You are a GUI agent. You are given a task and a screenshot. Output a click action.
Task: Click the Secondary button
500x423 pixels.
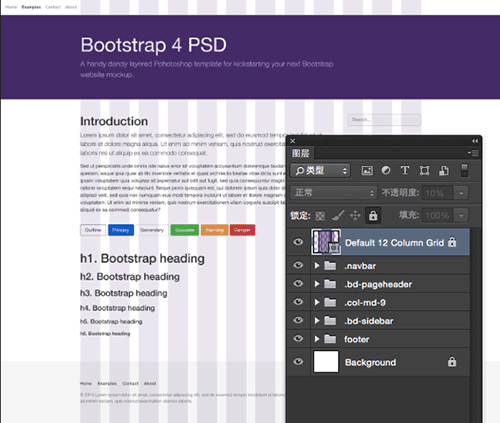tap(152, 230)
